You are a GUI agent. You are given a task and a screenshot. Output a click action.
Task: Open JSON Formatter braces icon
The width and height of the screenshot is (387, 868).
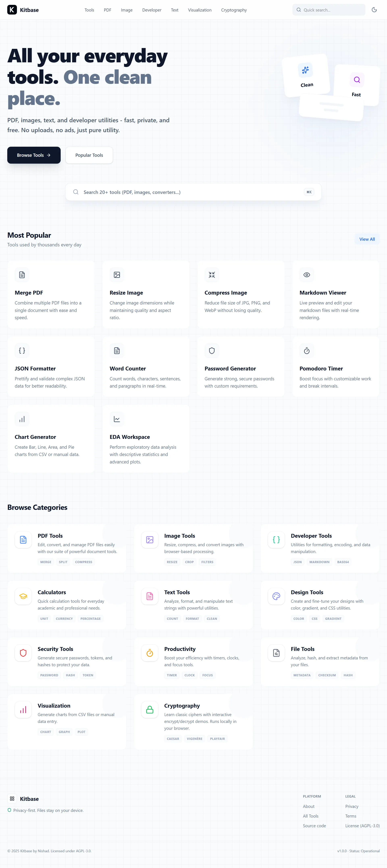(x=22, y=350)
